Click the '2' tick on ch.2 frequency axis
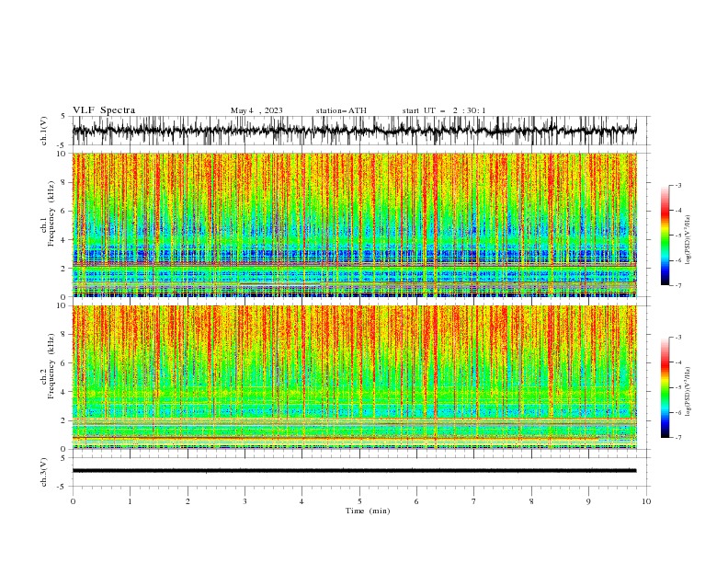728x563 pixels. click(x=64, y=420)
